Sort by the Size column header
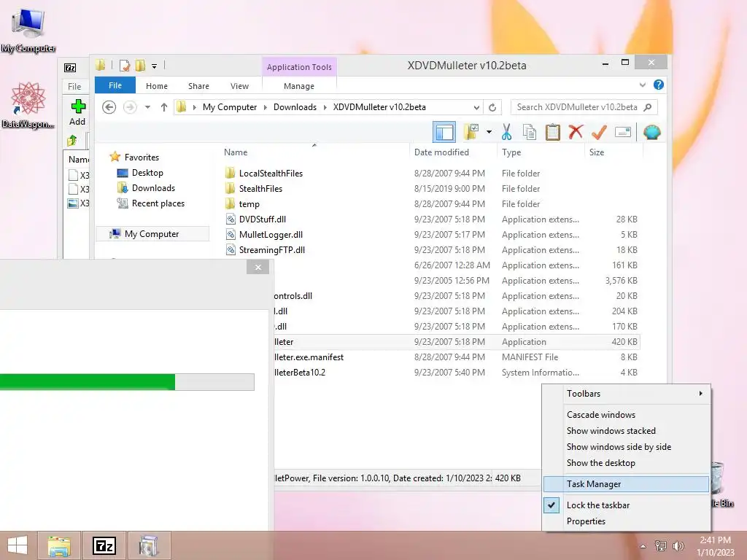The image size is (747, 560). (x=597, y=152)
